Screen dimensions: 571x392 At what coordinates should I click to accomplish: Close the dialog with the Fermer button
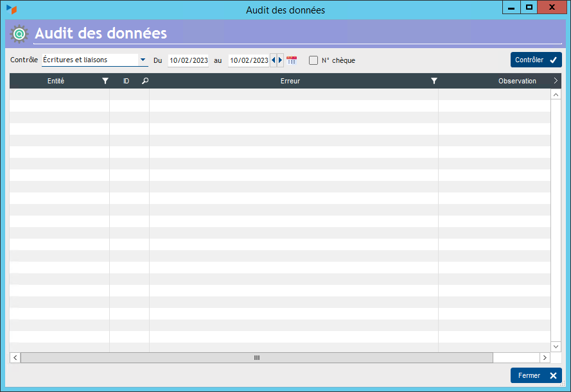[536, 375]
